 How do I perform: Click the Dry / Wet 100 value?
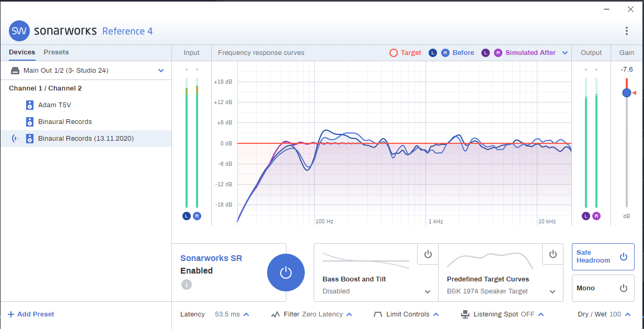point(615,314)
